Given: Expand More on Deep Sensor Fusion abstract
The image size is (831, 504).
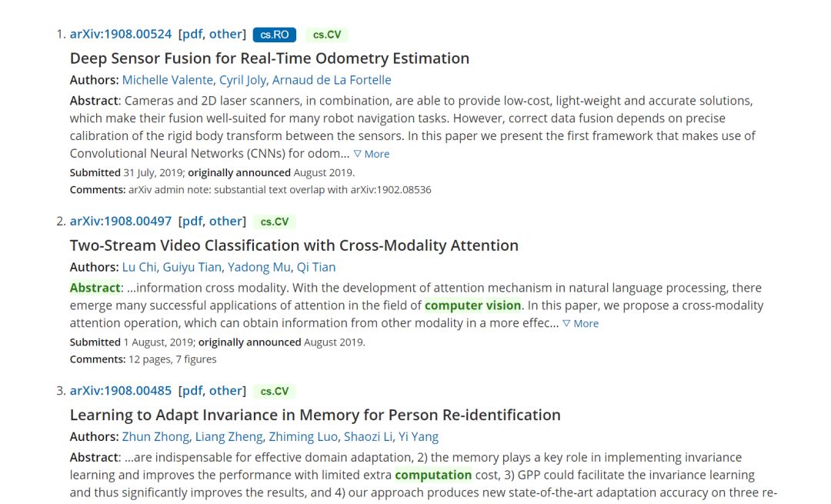Looking at the screenshot, I should click(372, 154).
